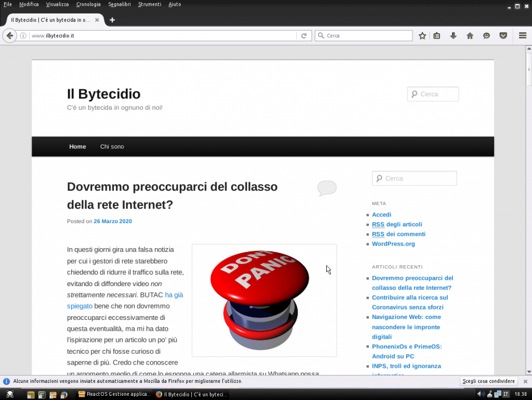The width and height of the screenshot is (532, 400).
Task: Click the browser back arrow button
Action: tap(10, 36)
